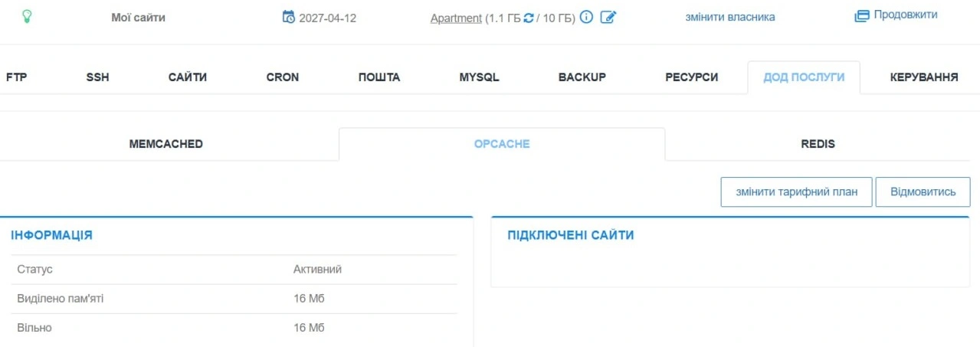The image size is (980, 347).
Task: Click the edit pencil icon near Apartment
Action: (608, 17)
